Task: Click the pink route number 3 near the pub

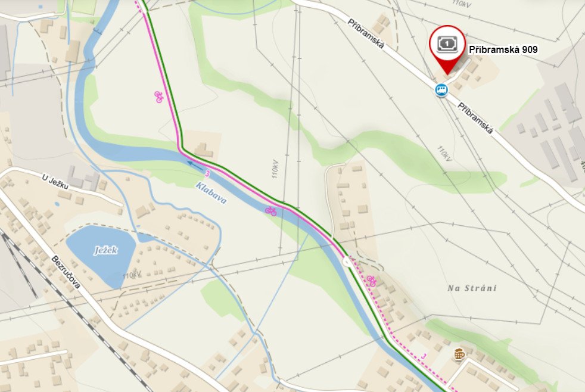Action: point(424,357)
